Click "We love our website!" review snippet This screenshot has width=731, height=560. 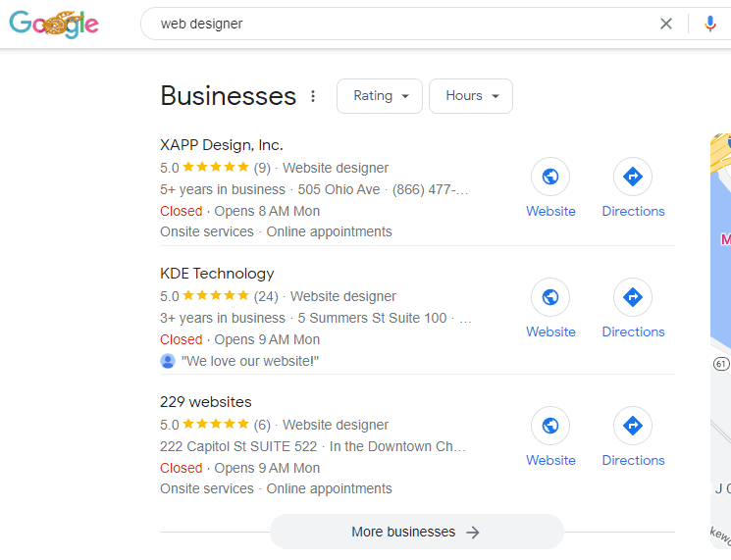pyautogui.click(x=250, y=361)
